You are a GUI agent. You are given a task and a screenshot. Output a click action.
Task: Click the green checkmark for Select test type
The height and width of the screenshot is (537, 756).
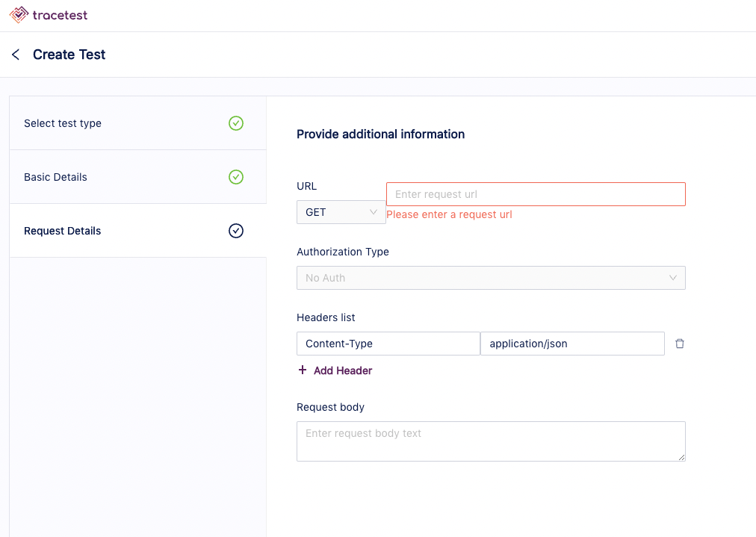(x=236, y=123)
